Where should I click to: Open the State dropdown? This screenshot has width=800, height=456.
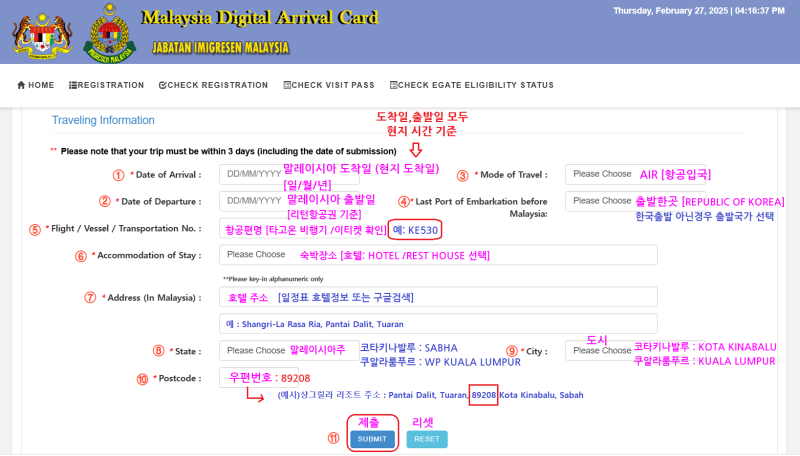tap(289, 350)
